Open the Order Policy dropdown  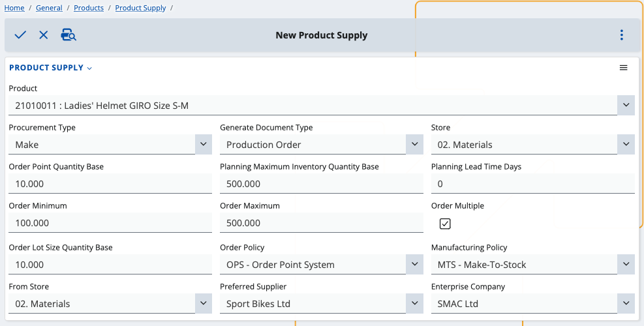[x=414, y=264]
